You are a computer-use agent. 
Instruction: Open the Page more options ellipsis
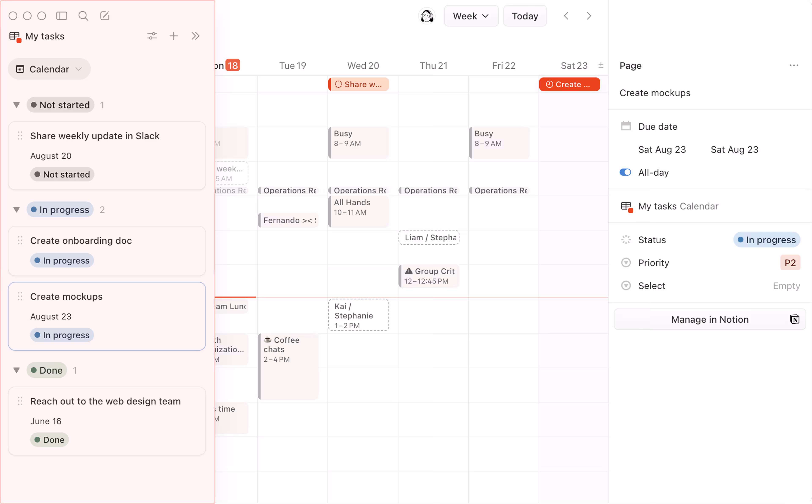click(794, 65)
